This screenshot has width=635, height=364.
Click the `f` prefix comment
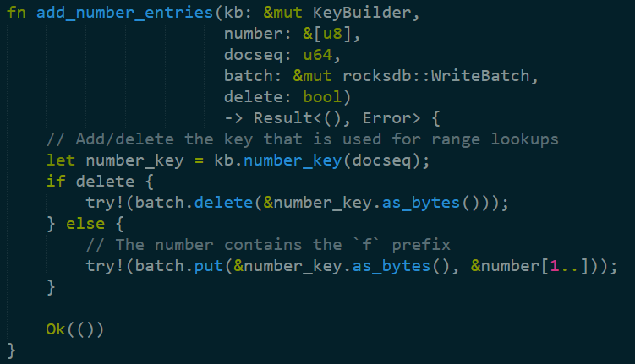click(x=268, y=245)
